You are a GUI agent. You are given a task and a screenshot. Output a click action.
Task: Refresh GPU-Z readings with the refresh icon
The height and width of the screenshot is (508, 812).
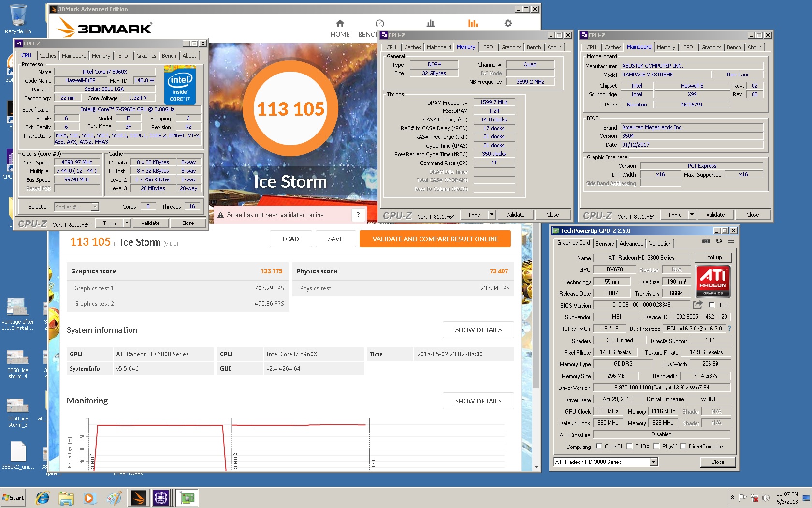pyautogui.click(x=719, y=241)
